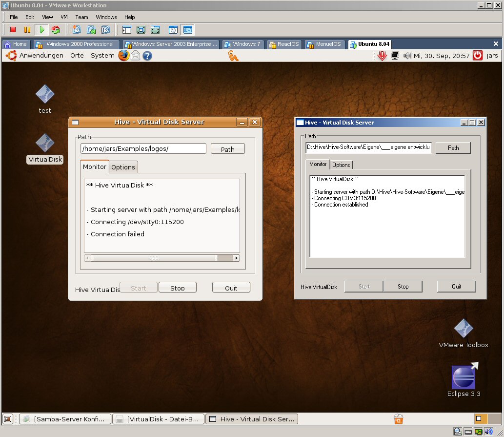Click the volume speaker icon in panel
The height and width of the screenshot is (437, 504).
407,56
